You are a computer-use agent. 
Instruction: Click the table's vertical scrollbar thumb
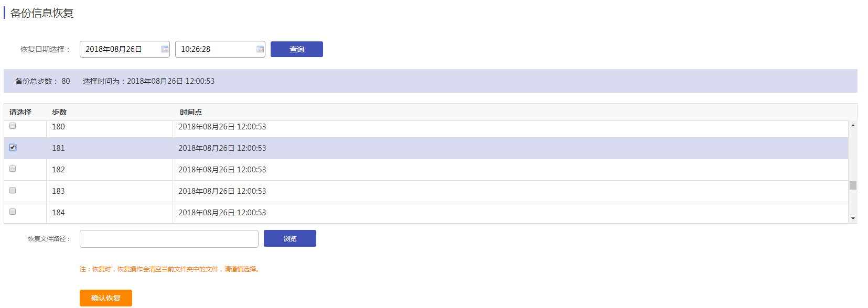853,185
